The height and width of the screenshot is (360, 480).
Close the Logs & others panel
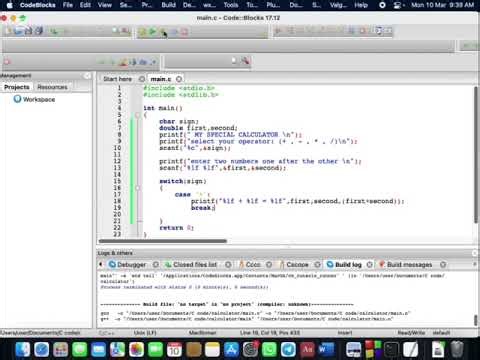tap(475, 253)
